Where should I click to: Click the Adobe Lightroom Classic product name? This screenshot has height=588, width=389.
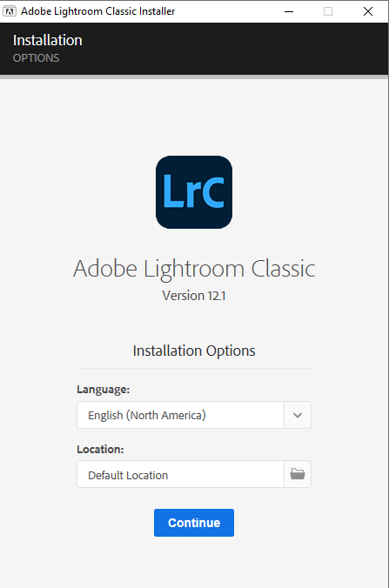tap(194, 269)
